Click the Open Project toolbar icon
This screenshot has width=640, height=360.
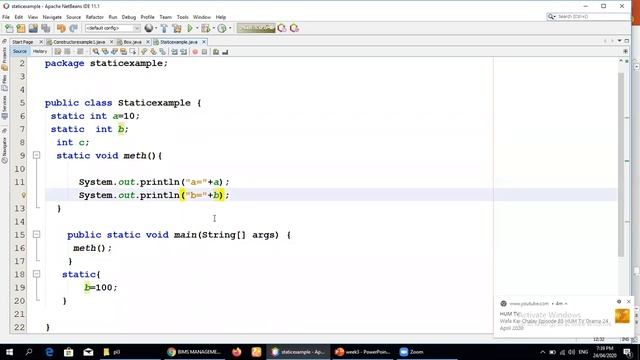click(33, 28)
